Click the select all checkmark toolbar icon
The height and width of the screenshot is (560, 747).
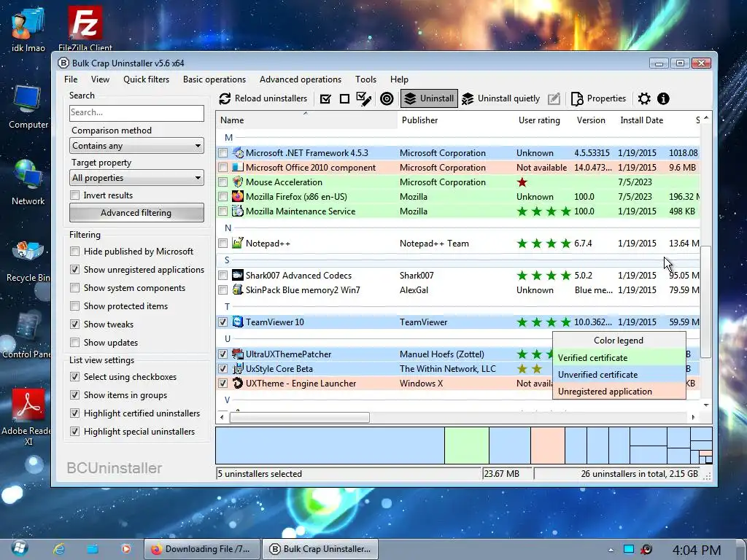point(325,98)
